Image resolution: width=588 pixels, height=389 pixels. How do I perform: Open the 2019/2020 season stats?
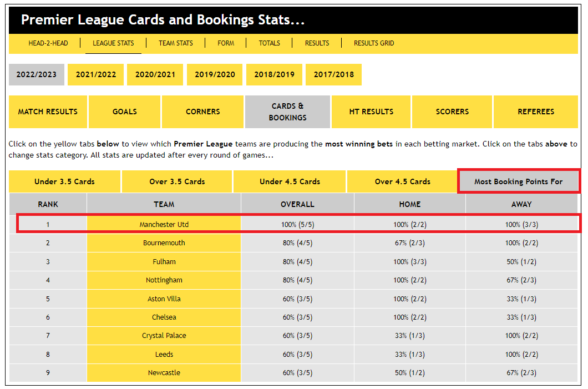pyautogui.click(x=215, y=74)
